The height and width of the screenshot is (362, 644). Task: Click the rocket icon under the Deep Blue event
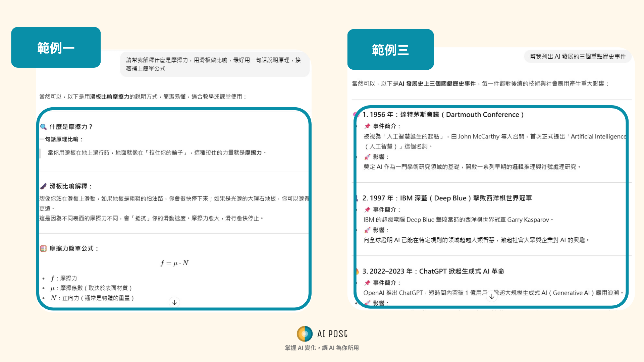point(367,230)
